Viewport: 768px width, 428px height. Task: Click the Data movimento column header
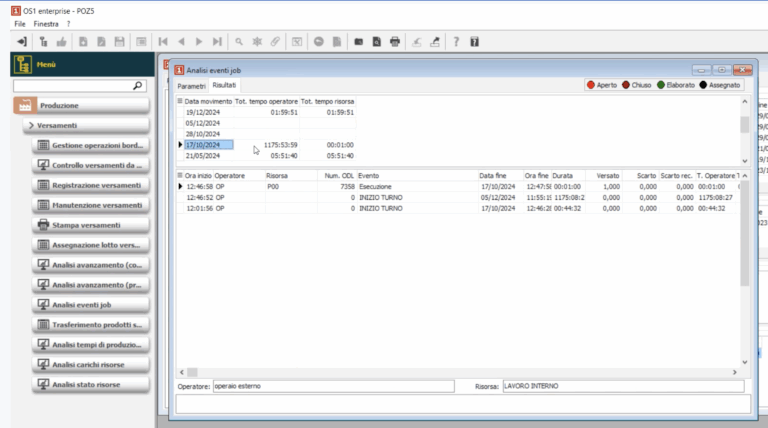point(208,101)
